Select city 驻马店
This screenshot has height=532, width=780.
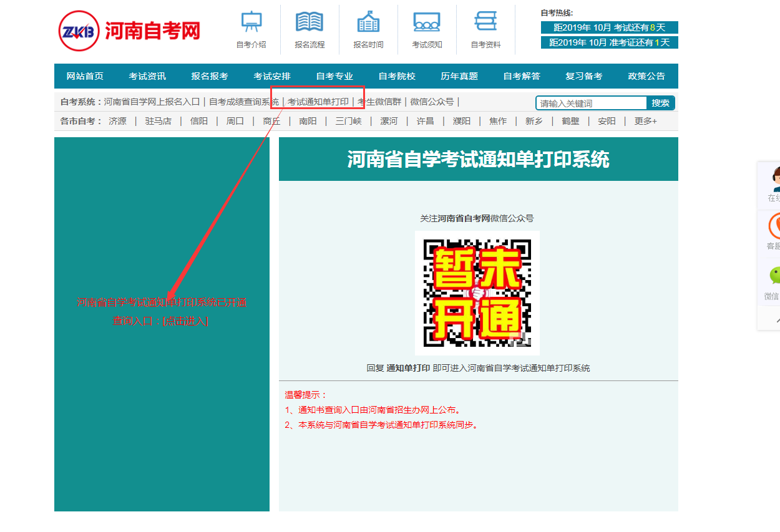[158, 121]
